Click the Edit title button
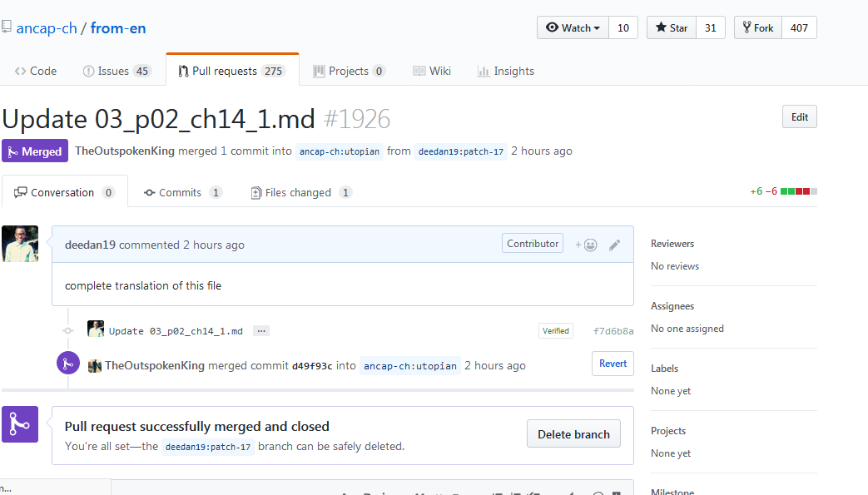 tap(800, 116)
